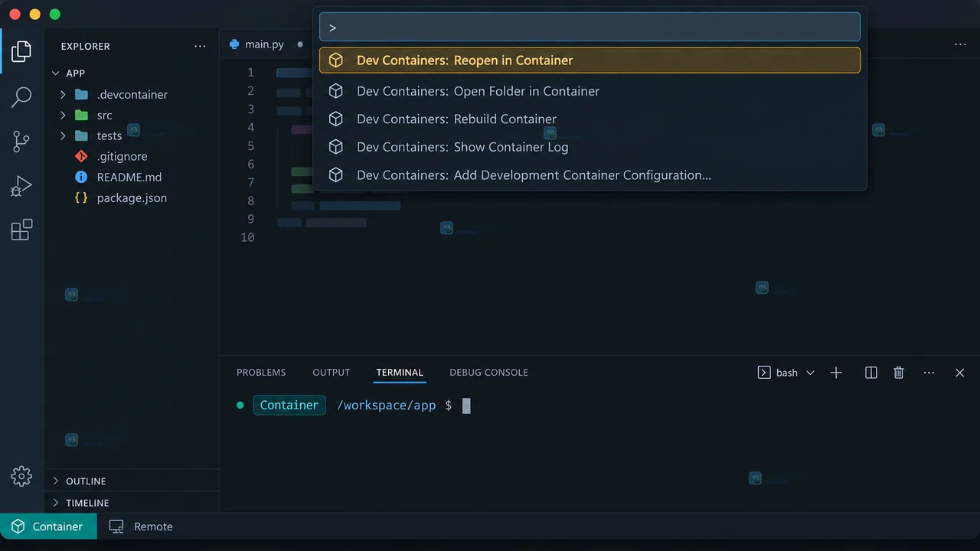The image size is (980, 551).
Task: Click the yellow minimize window button
Action: [x=34, y=15]
